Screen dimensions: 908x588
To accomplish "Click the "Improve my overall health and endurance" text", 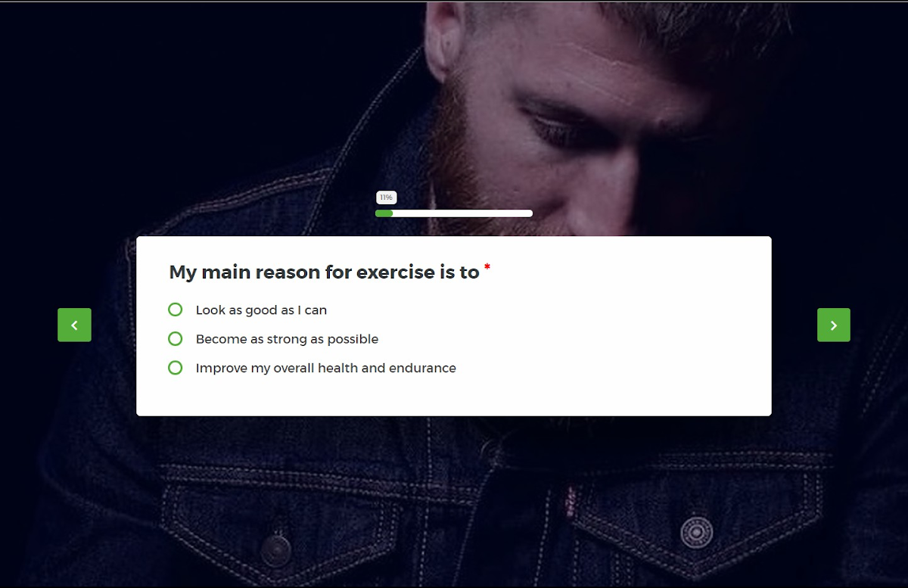I will click(x=326, y=369).
